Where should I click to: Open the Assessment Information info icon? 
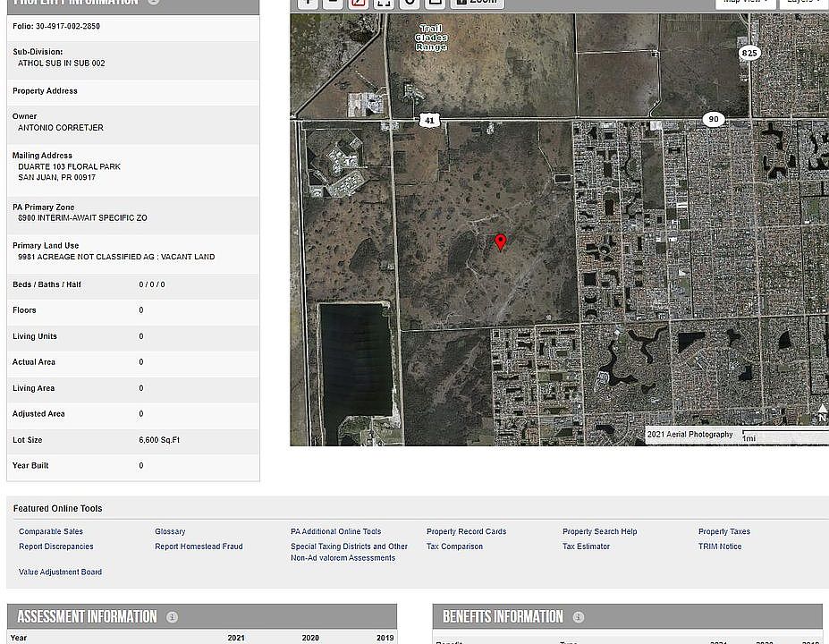click(173, 617)
